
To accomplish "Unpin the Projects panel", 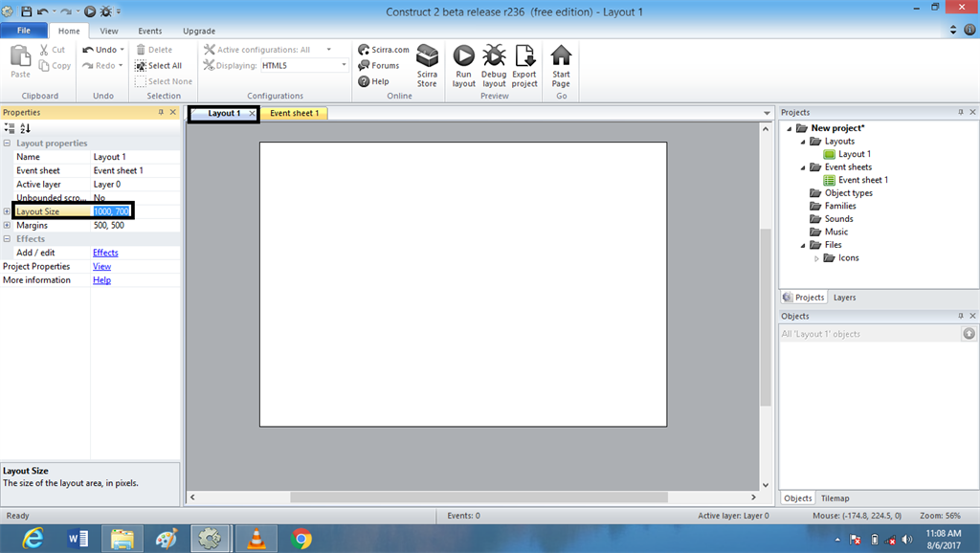I will [962, 112].
